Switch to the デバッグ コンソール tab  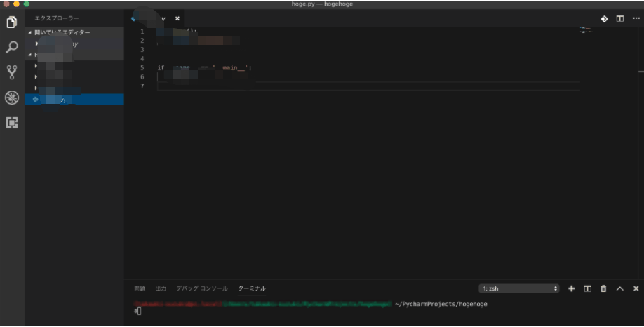coord(202,288)
